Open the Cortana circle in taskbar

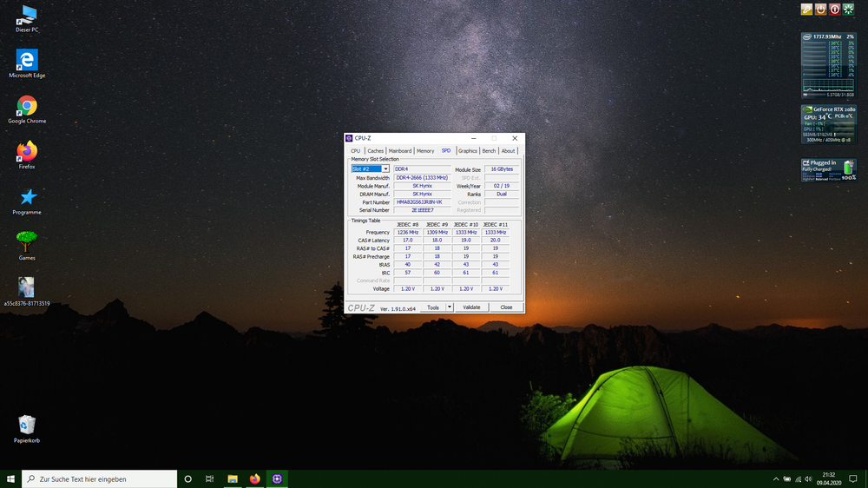(x=187, y=478)
